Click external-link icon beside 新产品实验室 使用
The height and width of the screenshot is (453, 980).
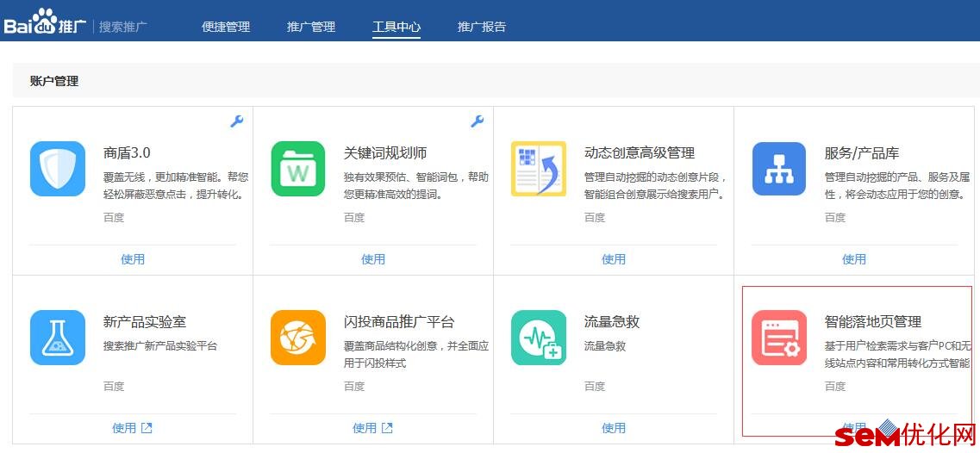point(147,428)
